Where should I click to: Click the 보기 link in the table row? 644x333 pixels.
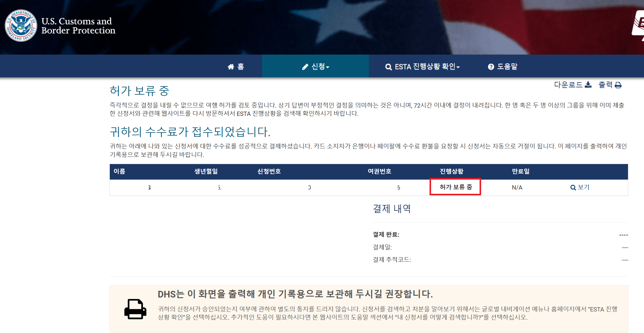coord(583,187)
